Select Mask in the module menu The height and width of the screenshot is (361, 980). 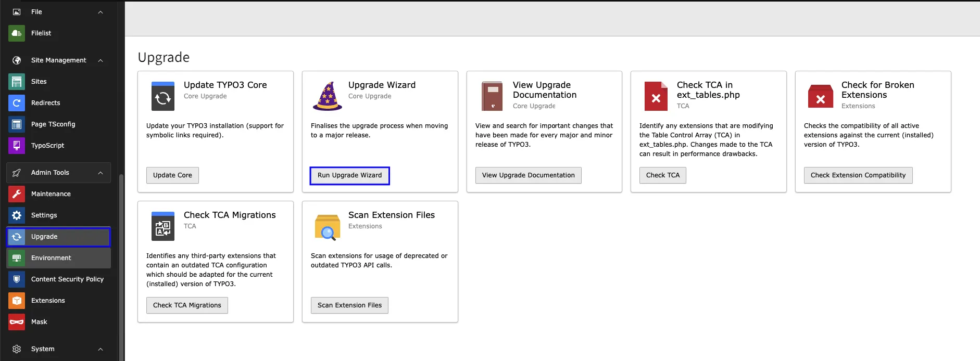click(x=58, y=322)
